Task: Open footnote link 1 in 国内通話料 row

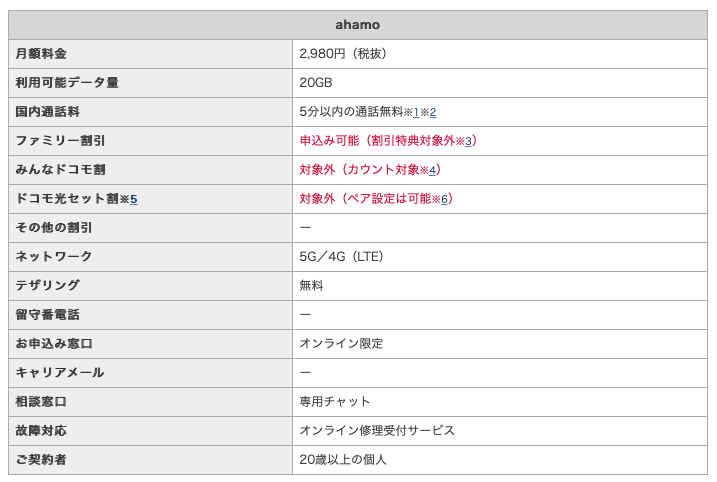Action: click(416, 112)
